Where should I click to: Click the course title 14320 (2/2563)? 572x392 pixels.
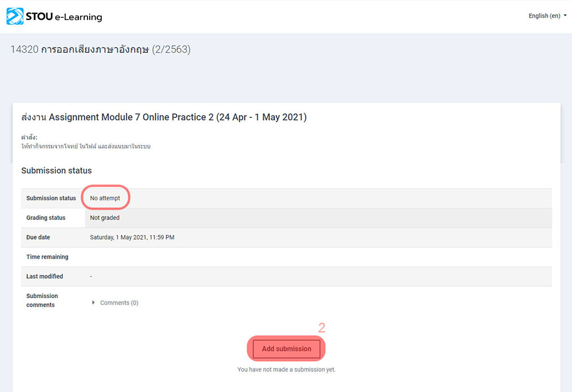[x=100, y=50]
